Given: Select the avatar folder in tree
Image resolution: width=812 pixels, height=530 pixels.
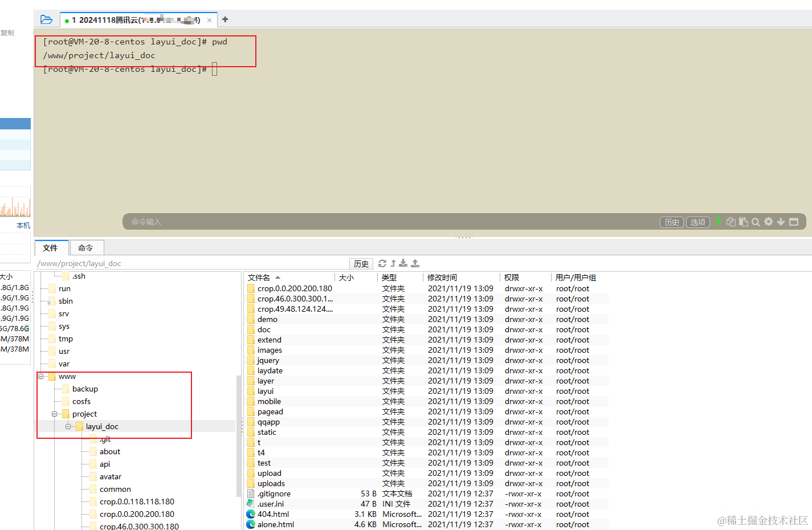Looking at the screenshot, I should click(111, 476).
